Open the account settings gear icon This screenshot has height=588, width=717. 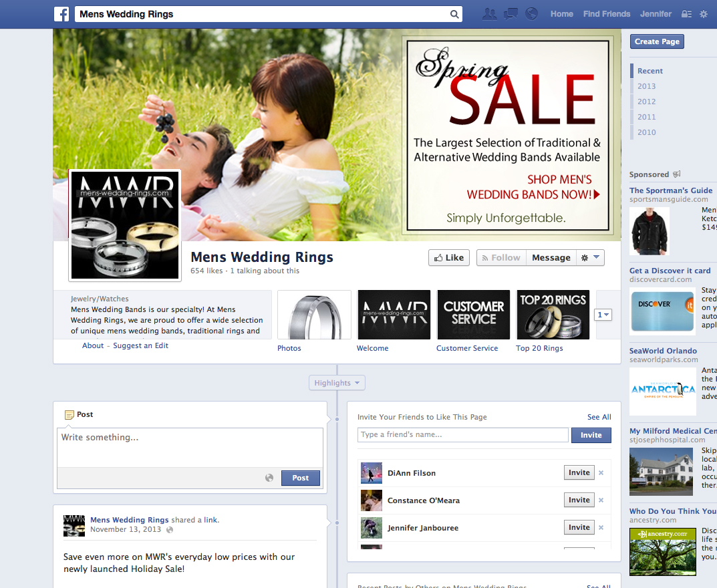click(x=704, y=14)
